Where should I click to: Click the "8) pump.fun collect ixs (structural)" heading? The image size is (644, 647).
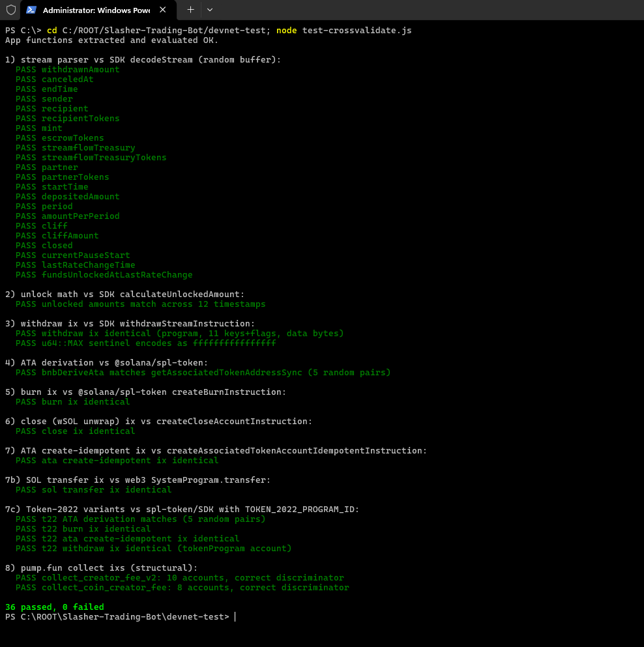click(x=101, y=568)
